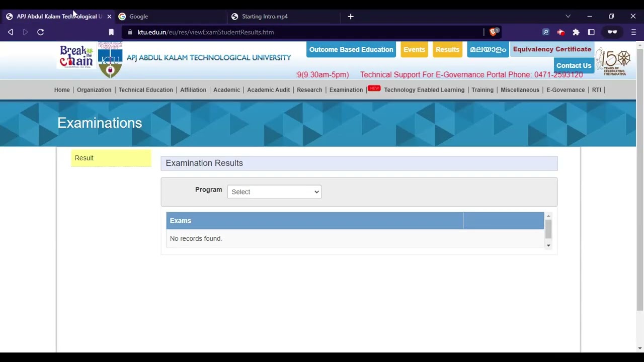This screenshot has height=362, width=644.
Task: Open the browser hamburger menu
Action: pyautogui.click(x=633, y=32)
